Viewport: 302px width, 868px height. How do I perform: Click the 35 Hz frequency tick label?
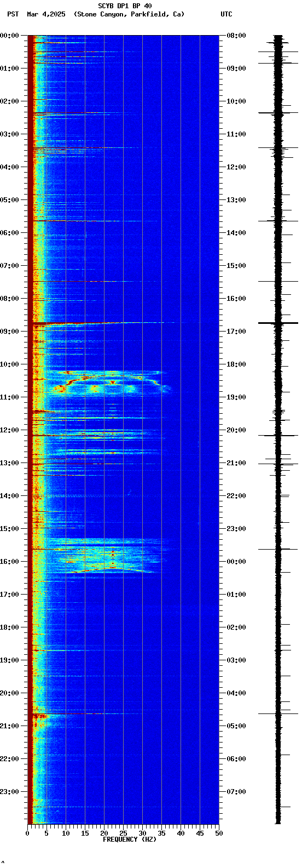click(161, 833)
